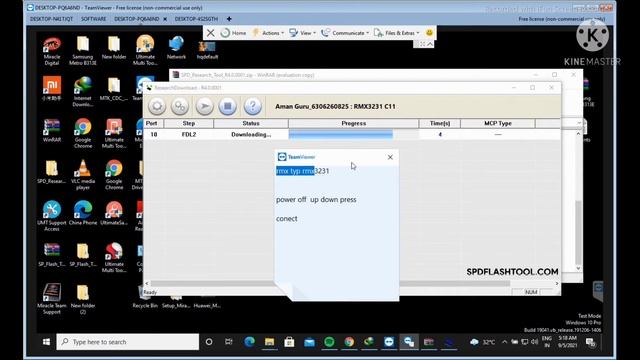The width and height of the screenshot is (640, 360).
Task: Click the smiley feedback icon
Action: pos(429,33)
